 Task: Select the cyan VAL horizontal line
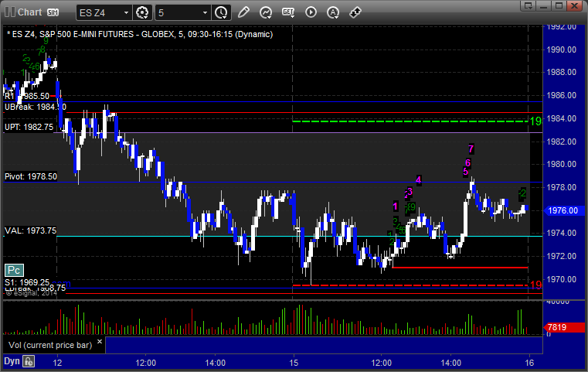click(x=299, y=236)
